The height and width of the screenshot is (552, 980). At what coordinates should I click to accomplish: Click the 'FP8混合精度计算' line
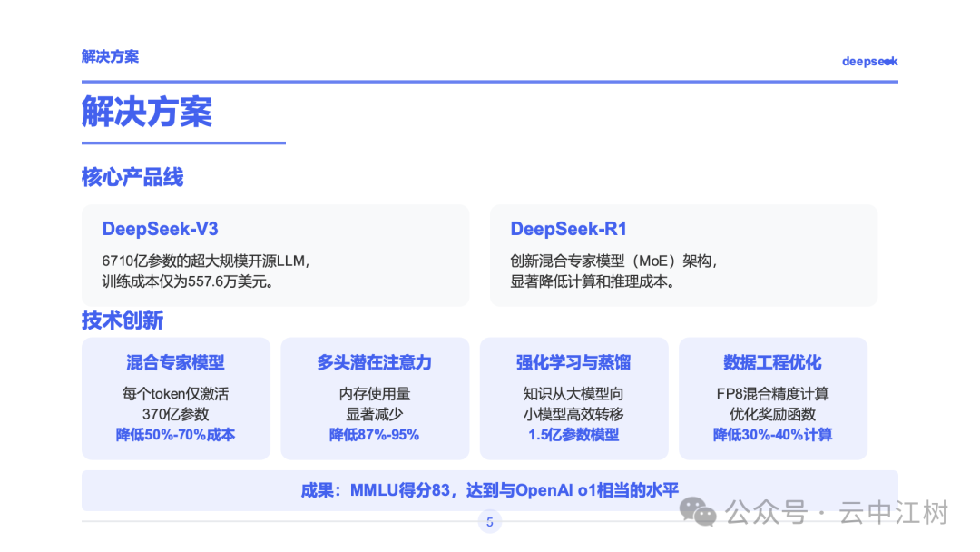click(x=772, y=394)
